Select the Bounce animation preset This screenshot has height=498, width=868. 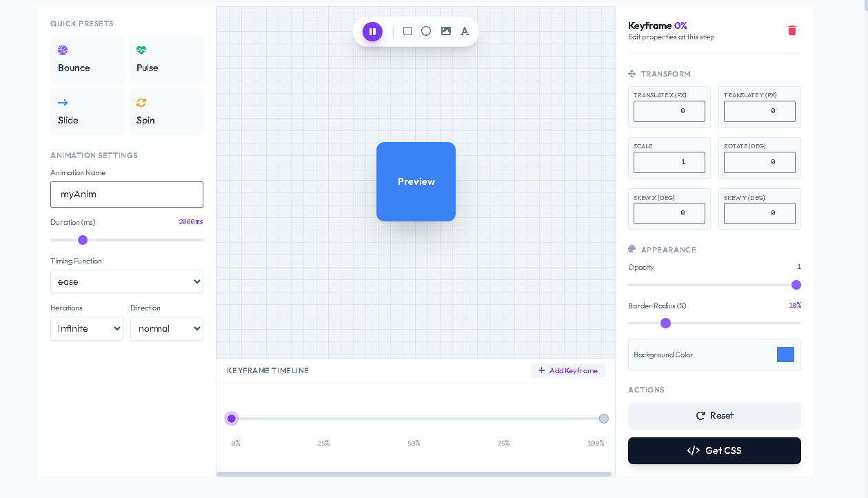87,59
